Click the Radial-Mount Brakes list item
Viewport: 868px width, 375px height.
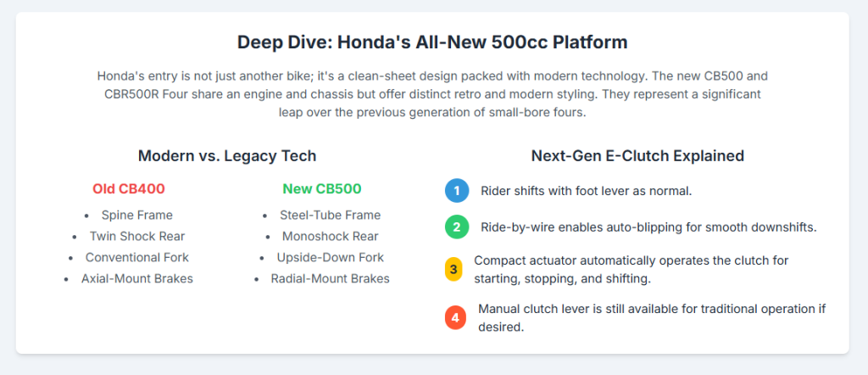coord(330,278)
